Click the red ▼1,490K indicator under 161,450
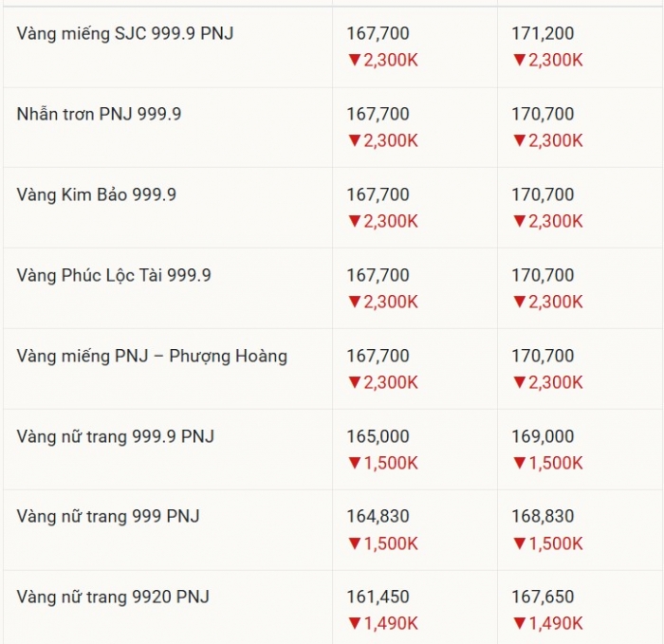 [x=382, y=624]
